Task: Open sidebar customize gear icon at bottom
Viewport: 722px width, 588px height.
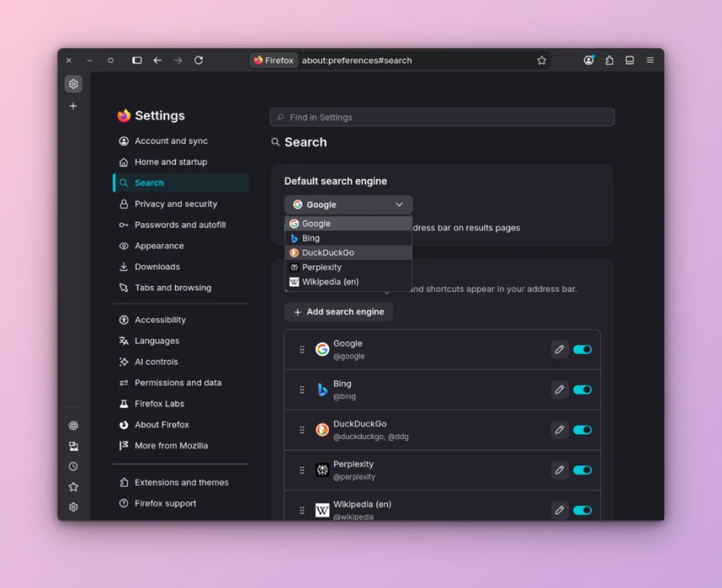Action: pos(73,507)
